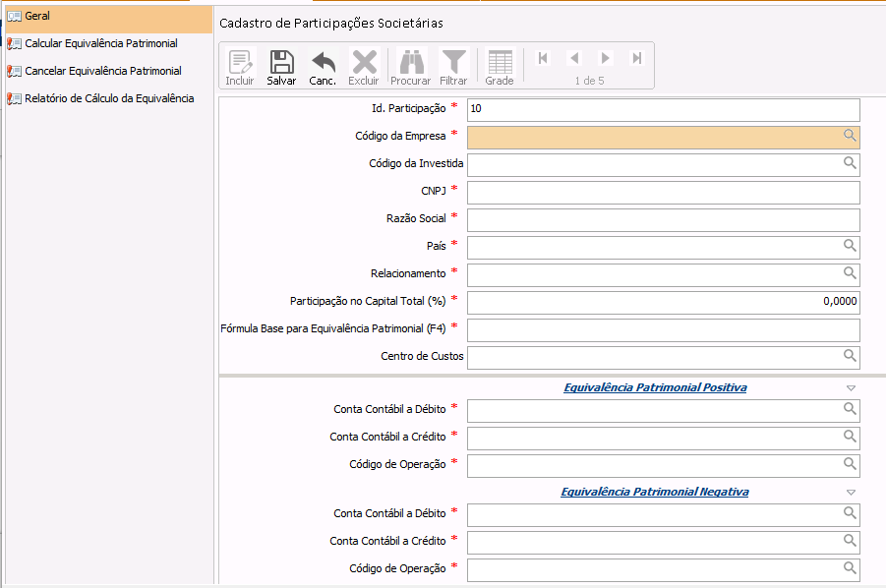
Task: Click Equivalência Patrimonial Negativa heading link
Action: click(655, 492)
